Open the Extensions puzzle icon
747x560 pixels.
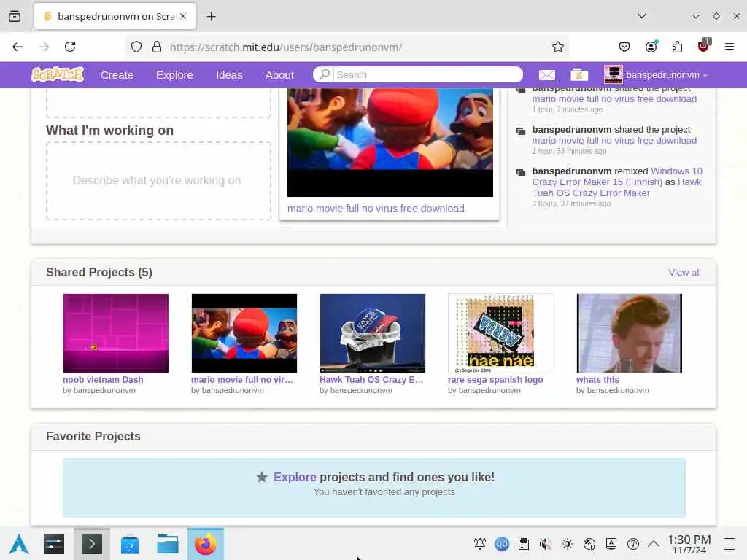[677, 47]
